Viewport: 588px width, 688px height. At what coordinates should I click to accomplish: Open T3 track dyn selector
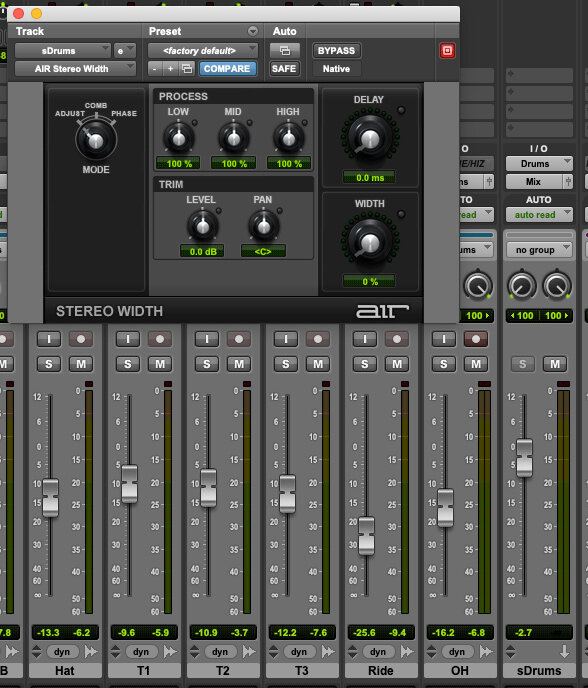point(299,652)
